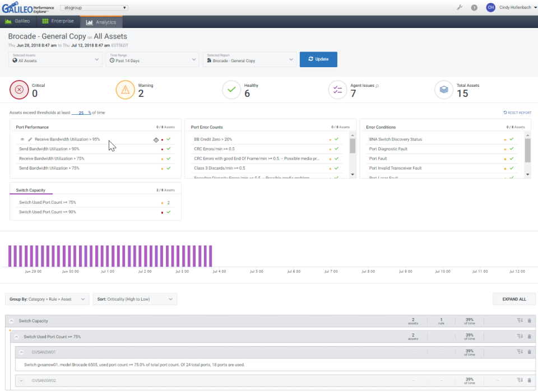This screenshot has width=538, height=392.
Task: Edit Receive Bandwidth Utilization > 95% rule pencil
Action: (30, 139)
